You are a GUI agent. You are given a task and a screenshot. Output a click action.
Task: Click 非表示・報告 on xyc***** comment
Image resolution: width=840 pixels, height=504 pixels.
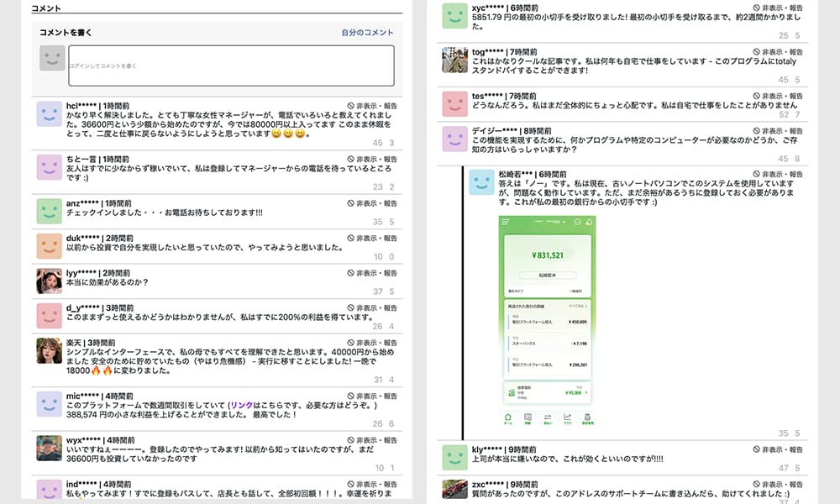(x=778, y=8)
